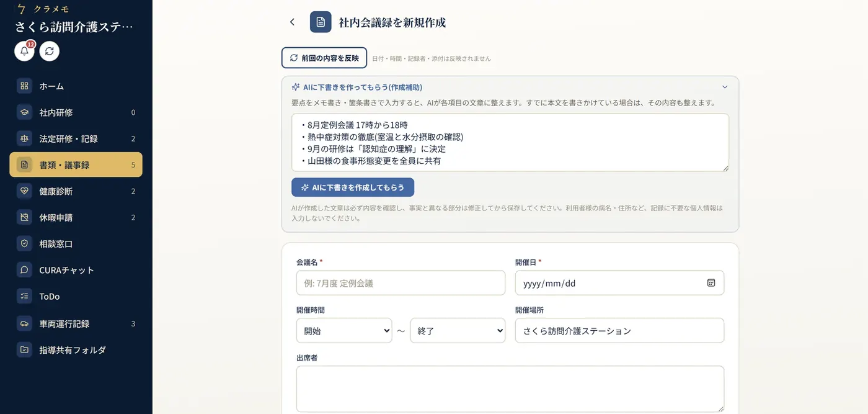
Task: Click 前回の内容を反映 button
Action: 324,58
